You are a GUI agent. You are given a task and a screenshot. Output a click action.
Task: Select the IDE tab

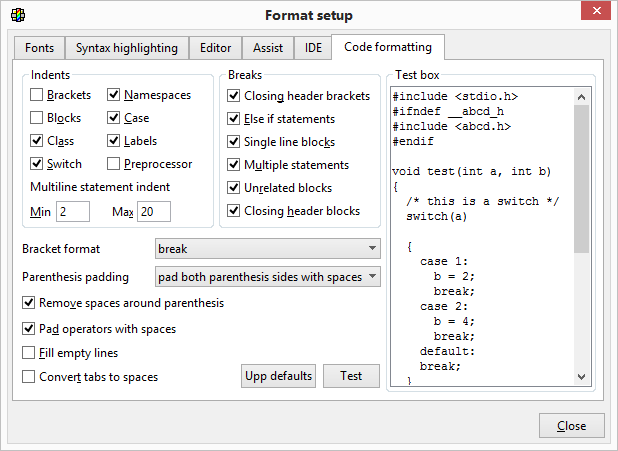[x=313, y=48]
